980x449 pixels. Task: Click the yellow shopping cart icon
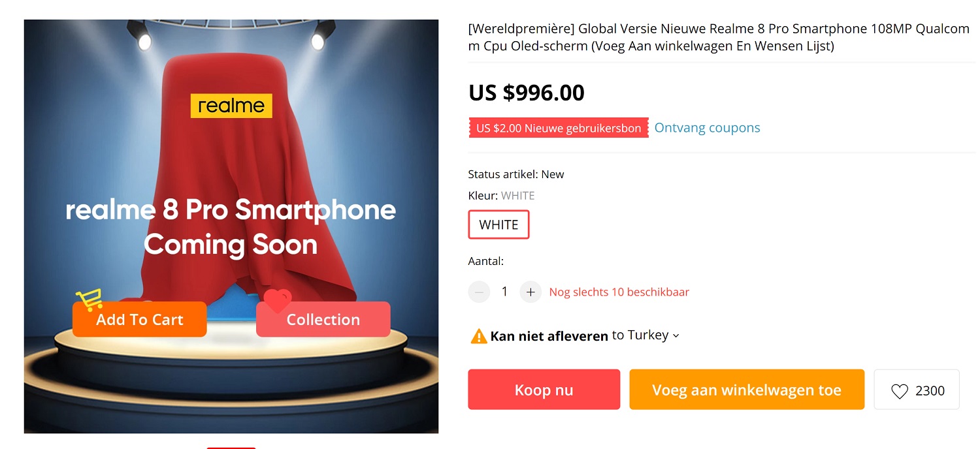(89, 300)
